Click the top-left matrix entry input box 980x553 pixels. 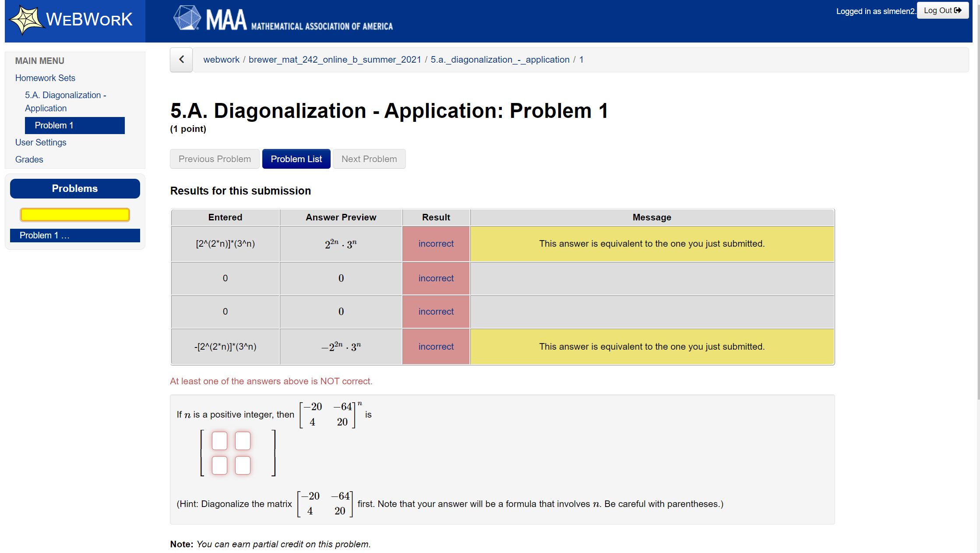tap(219, 441)
